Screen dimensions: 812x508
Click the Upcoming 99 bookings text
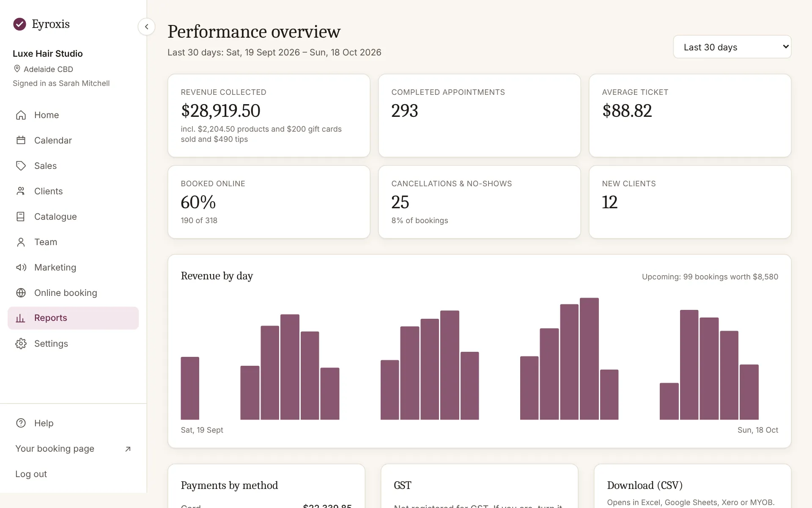710,277
